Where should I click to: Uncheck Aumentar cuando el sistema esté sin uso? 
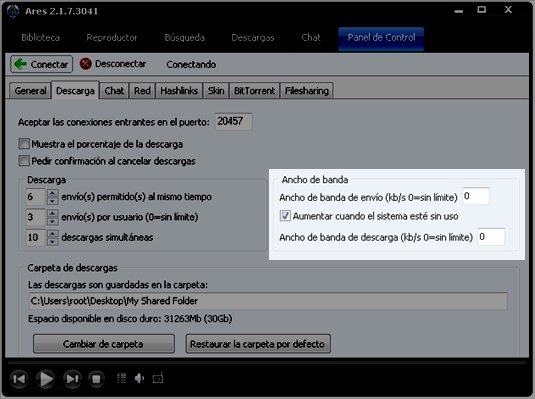(285, 216)
